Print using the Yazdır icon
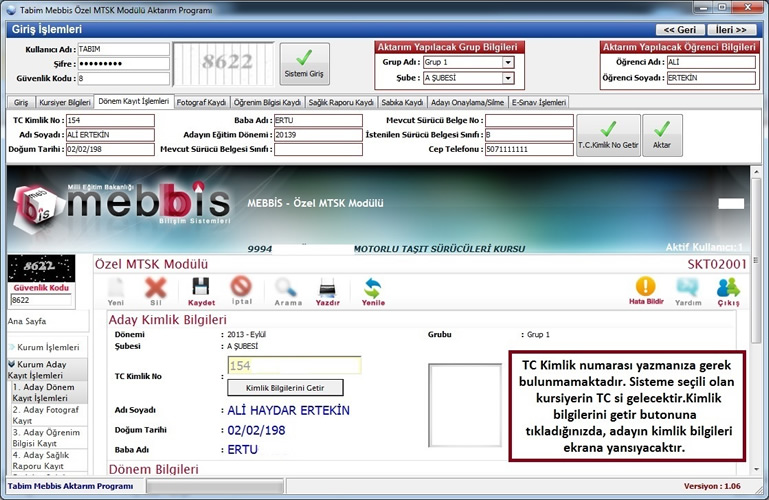 tap(328, 292)
